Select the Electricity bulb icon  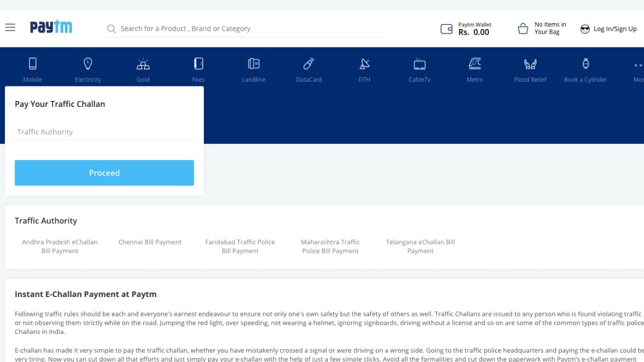88,64
